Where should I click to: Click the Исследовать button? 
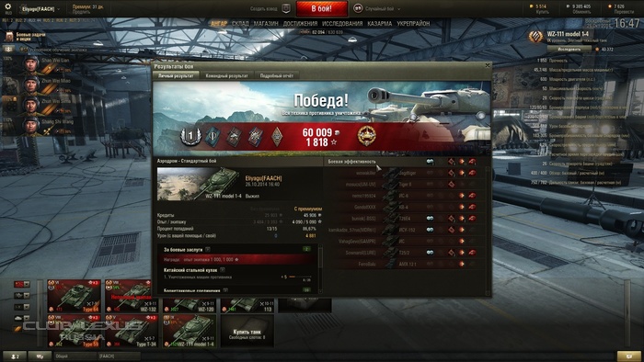tap(569, 50)
